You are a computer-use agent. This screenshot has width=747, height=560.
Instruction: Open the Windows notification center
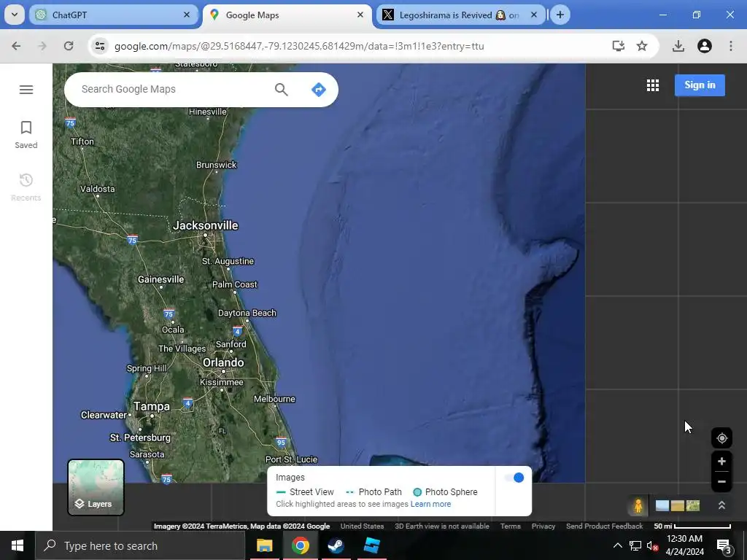pos(724,545)
